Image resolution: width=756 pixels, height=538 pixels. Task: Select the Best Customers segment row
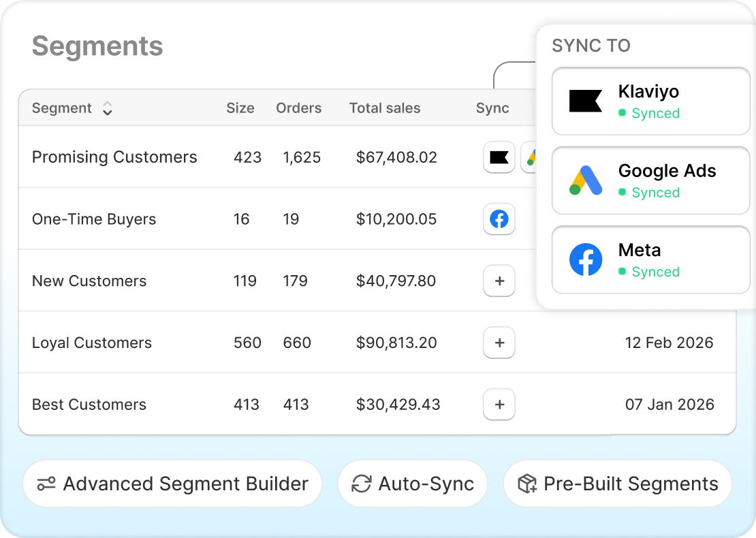pos(272,404)
